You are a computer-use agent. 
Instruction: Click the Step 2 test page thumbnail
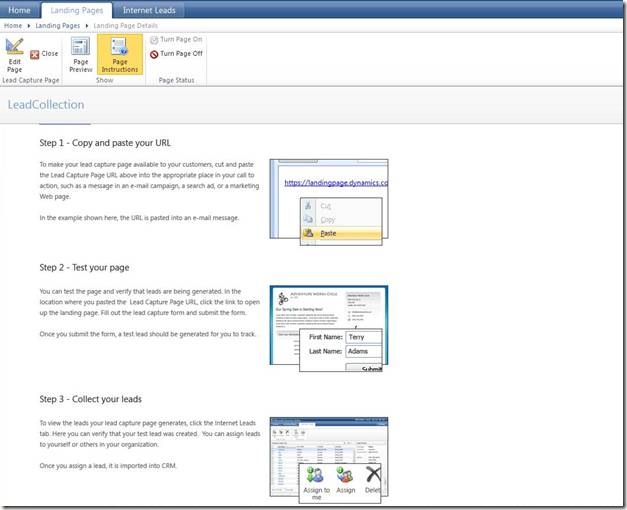point(328,325)
